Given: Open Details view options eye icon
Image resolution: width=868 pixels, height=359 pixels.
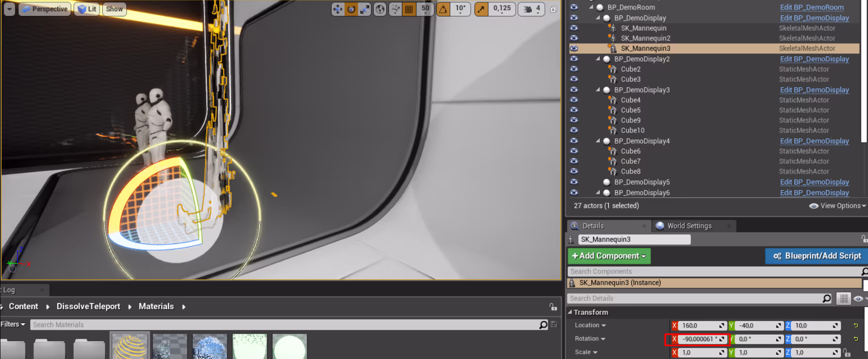Looking at the screenshot, I should click(x=859, y=298).
